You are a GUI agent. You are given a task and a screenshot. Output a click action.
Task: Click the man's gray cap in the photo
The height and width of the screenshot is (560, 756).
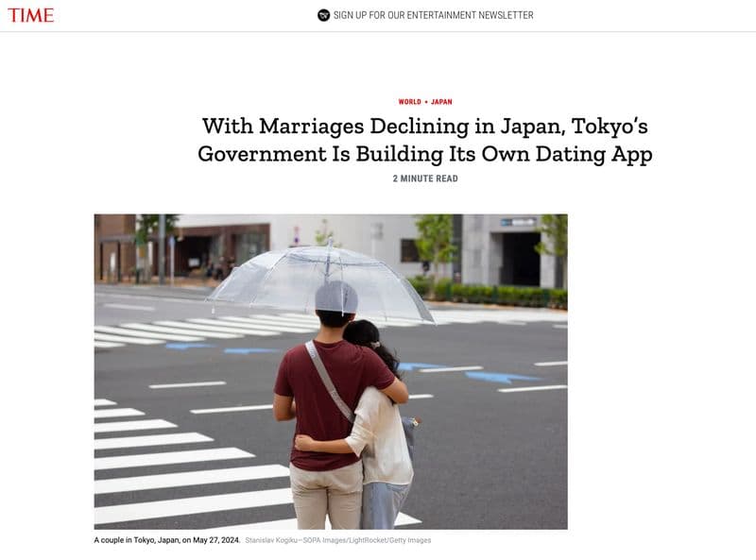[336, 297]
